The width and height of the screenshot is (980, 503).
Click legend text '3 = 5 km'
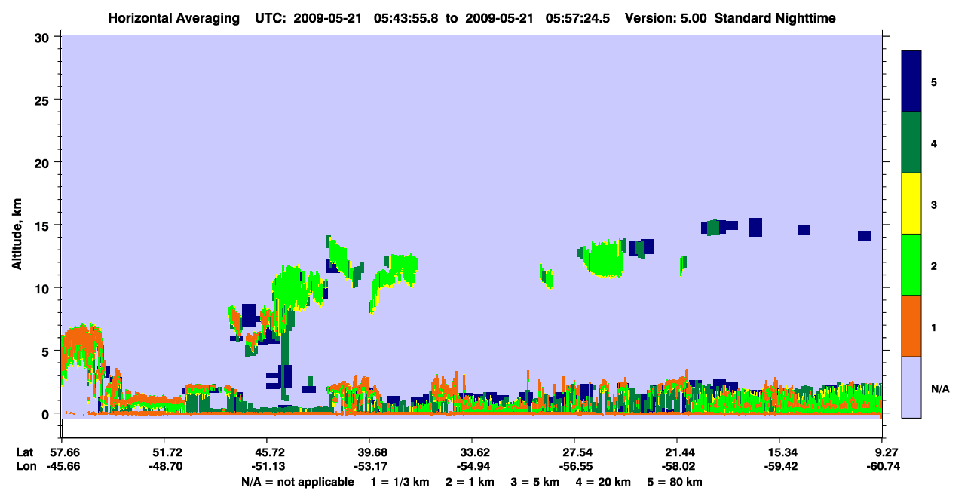(536, 482)
